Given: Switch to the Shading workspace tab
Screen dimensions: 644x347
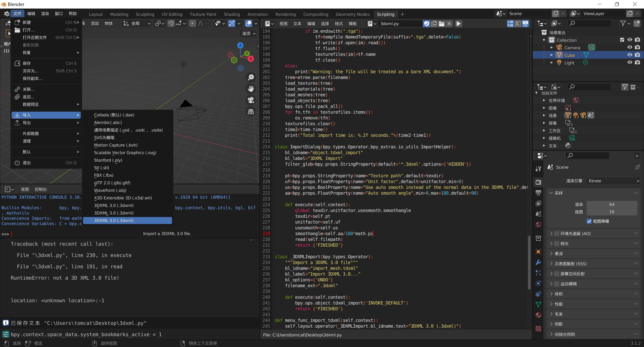Looking at the screenshot, I should click(x=232, y=14).
